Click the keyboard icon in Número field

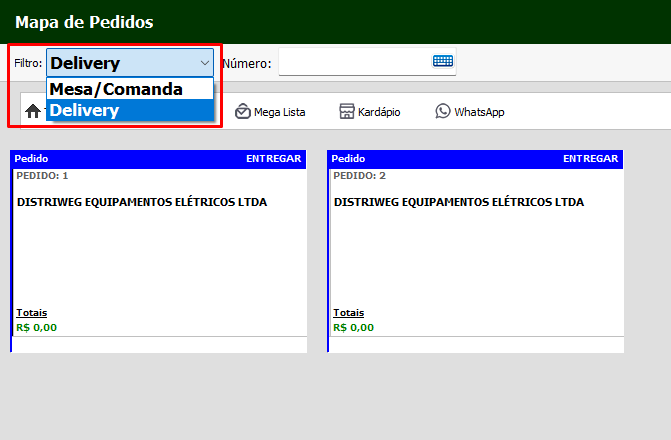tap(442, 62)
